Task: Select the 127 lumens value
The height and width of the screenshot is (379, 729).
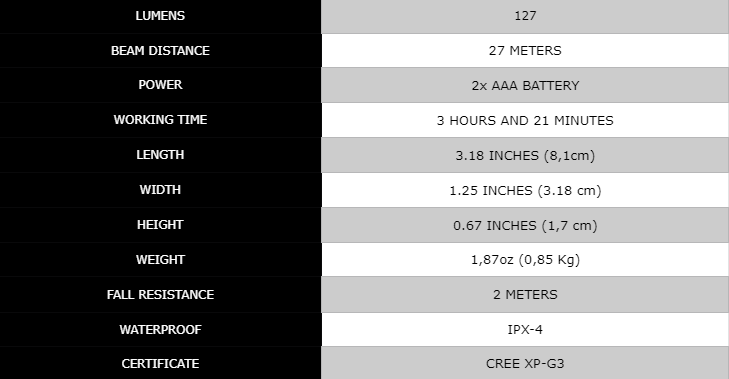Action: click(x=525, y=16)
